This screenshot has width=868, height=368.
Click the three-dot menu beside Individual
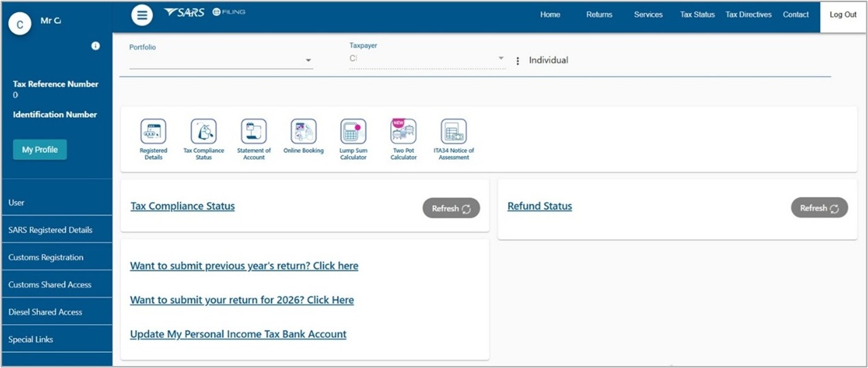pos(518,61)
